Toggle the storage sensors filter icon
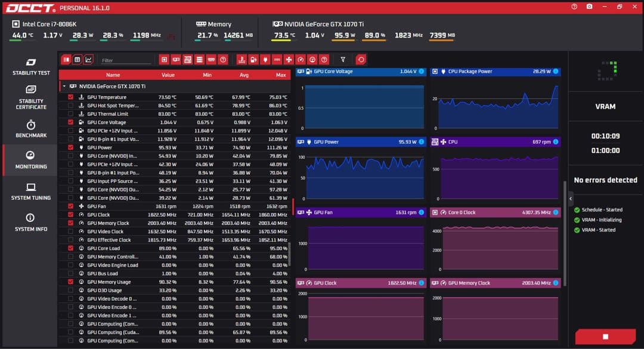 click(x=199, y=60)
